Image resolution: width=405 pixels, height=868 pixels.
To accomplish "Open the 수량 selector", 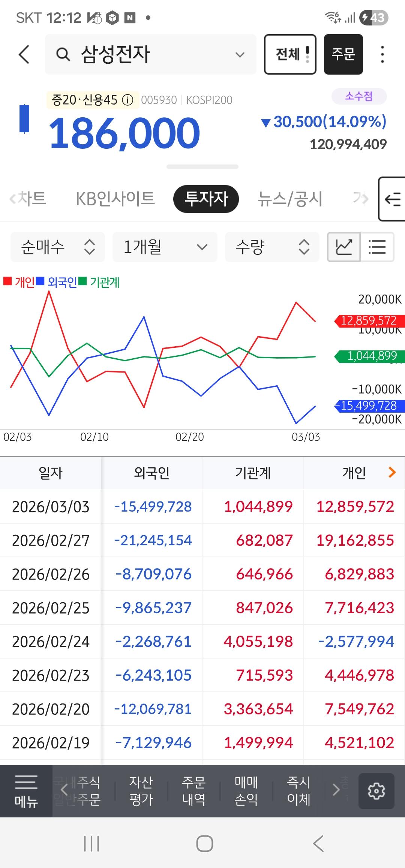I will click(272, 247).
